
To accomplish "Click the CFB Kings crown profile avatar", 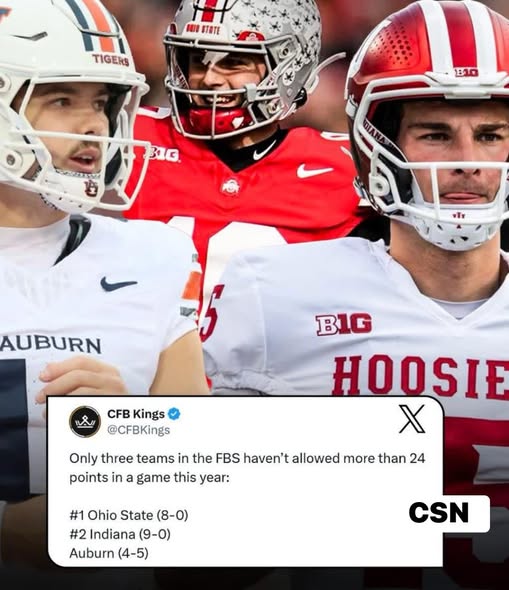I will click(x=85, y=421).
